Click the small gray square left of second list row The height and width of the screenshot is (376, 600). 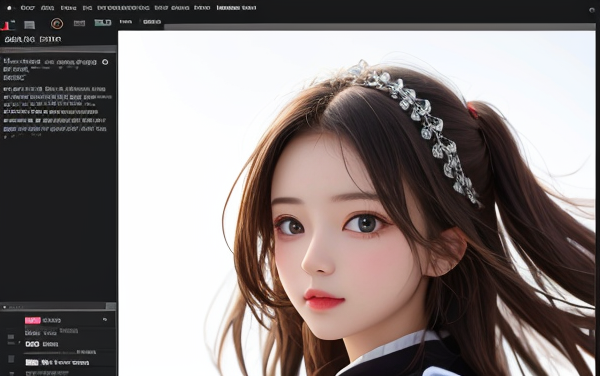tap(11, 337)
